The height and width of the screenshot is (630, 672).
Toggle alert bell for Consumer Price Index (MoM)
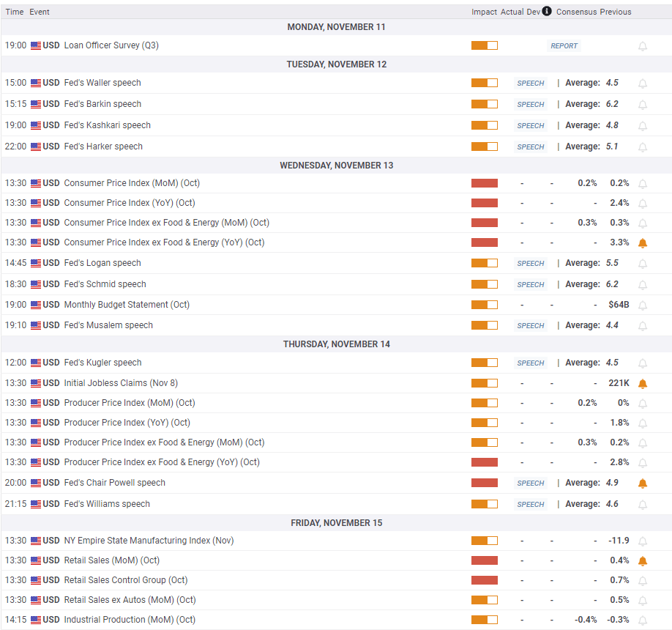pos(643,184)
